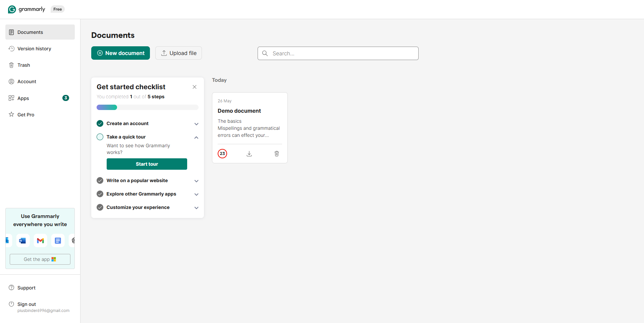The image size is (644, 323).
Task: Open the Trash section
Action: (40, 65)
